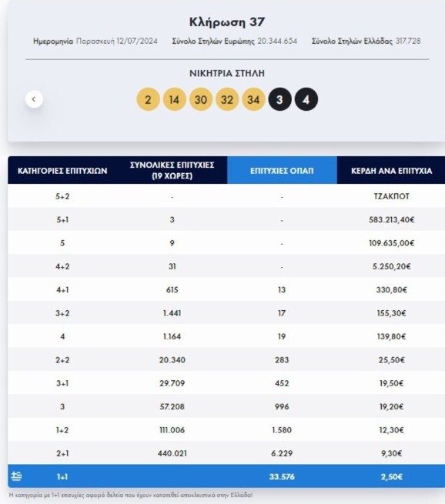Screen dimensions: 445x504
Task: Select the yellow ball number 34
Action: pyautogui.click(x=253, y=99)
